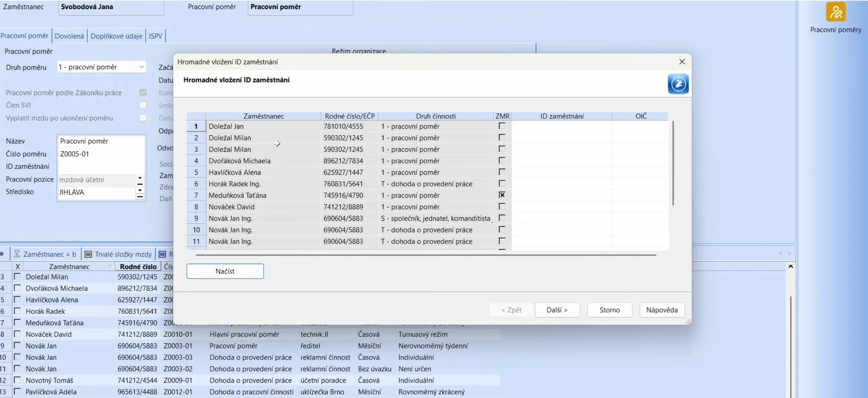The height and width of the screenshot is (398, 868).
Task: Open the Pracovní pozice dropdown arrow
Action: [x=140, y=178]
